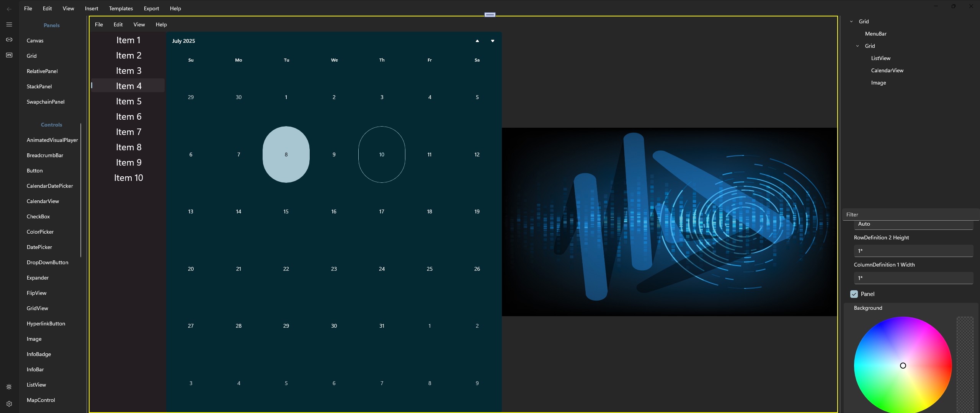The height and width of the screenshot is (413, 980).
Task: Go to previous month in calendar
Action: pos(477,41)
